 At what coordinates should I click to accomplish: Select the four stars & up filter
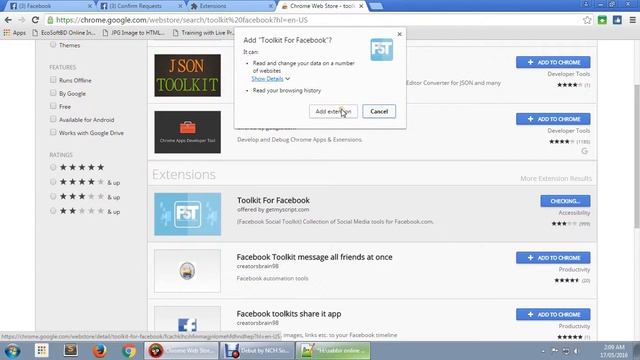53,182
